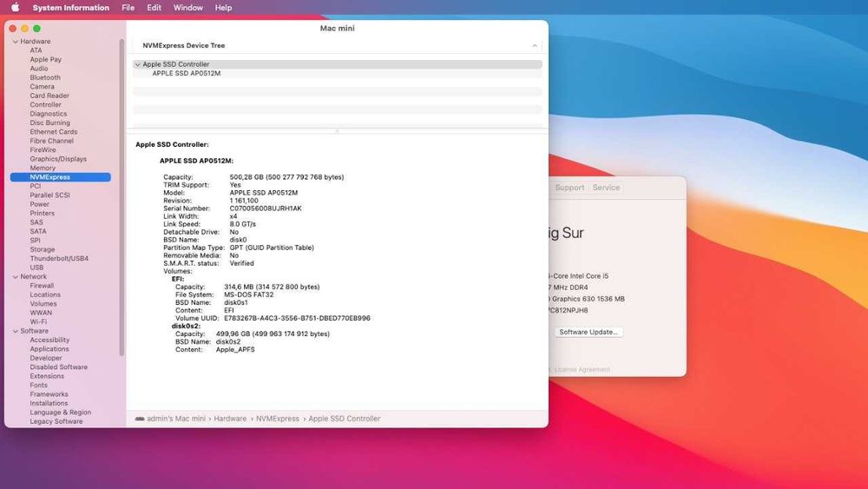Click the NVMExpress Device Tree sort chevron
Viewport: 868px width, 489px height.
[x=534, y=45]
